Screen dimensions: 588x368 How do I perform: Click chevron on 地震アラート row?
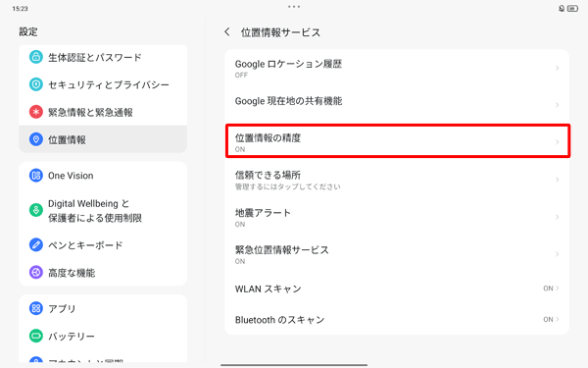558,217
